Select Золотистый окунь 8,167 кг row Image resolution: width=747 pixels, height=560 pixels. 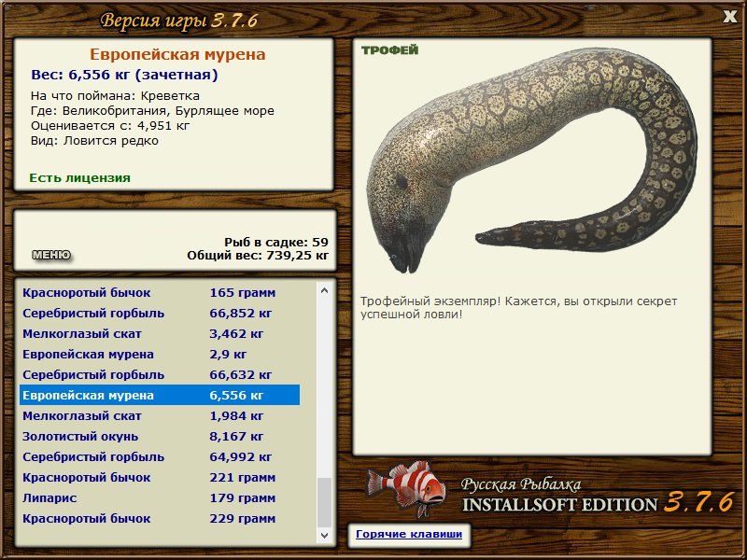(160, 436)
